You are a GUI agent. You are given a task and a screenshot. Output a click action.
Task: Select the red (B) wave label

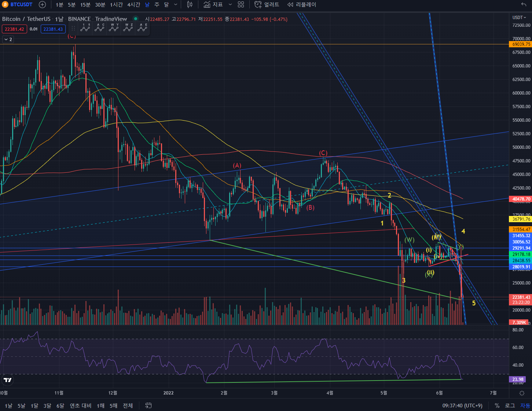310,208
